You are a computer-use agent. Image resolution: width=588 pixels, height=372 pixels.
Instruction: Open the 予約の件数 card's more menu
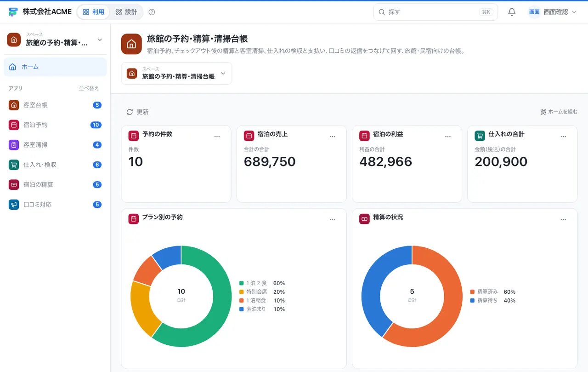(217, 137)
